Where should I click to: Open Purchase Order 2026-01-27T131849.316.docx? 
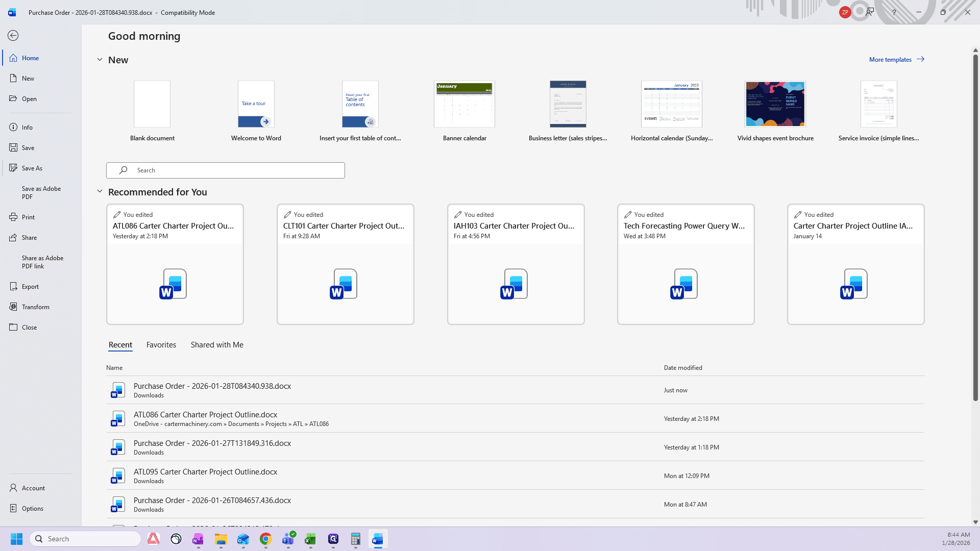coord(516,447)
